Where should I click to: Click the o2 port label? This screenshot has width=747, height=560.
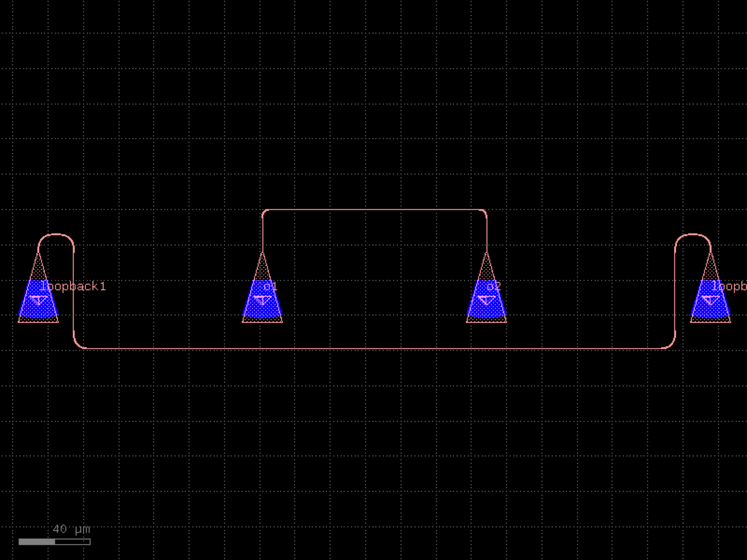[494, 287]
